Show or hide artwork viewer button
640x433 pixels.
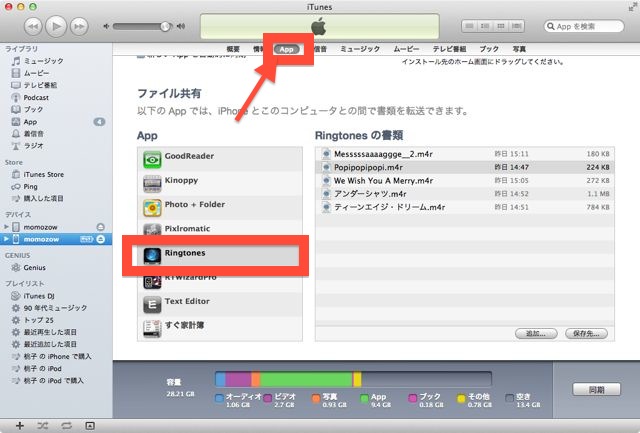(x=90, y=426)
